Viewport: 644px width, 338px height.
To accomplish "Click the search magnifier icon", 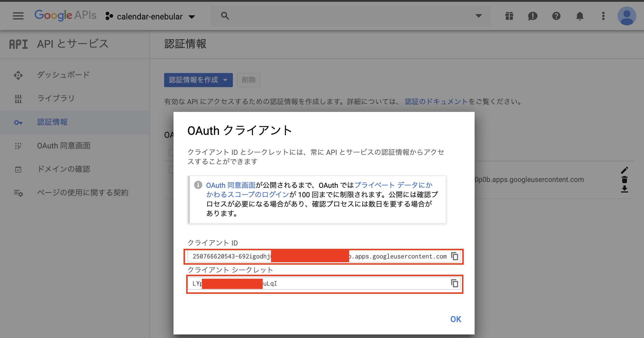I will pyautogui.click(x=225, y=16).
